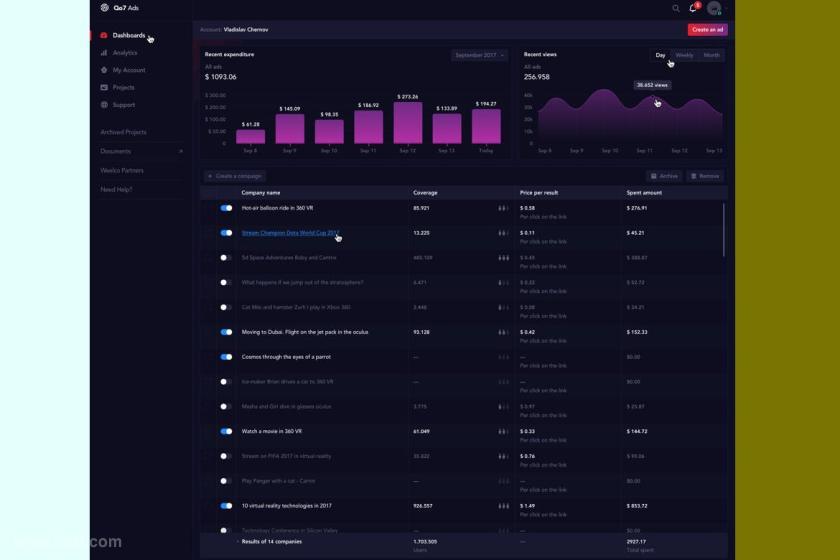Open the Weeko Partners sidebar link
This screenshot has width=840, height=560.
pyautogui.click(x=122, y=170)
